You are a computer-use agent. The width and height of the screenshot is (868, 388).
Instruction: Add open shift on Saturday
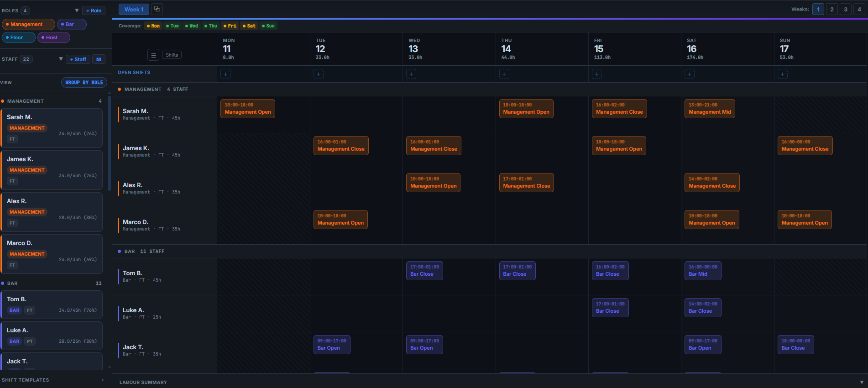tap(690, 74)
